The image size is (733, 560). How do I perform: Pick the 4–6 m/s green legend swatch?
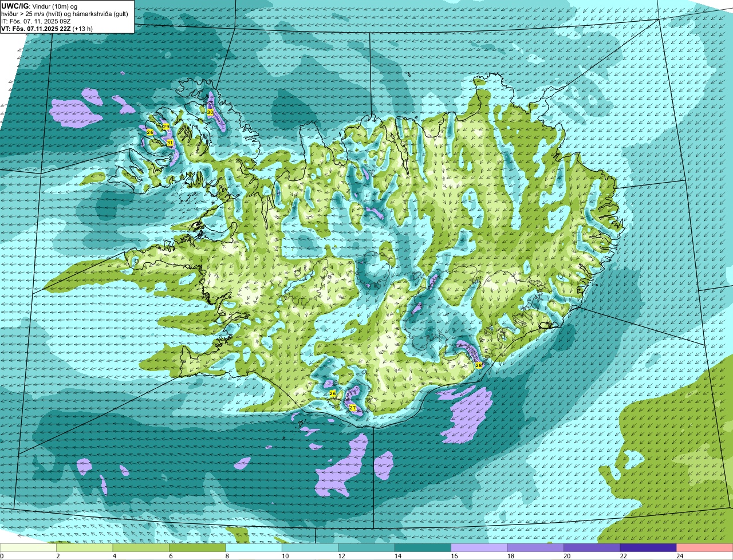click(141, 548)
